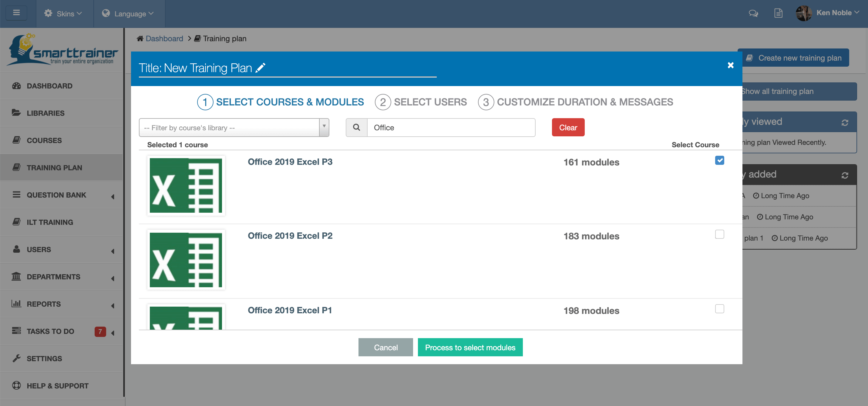868x406 pixels.
Task: Click the Office 2019 Excel P3 thumbnail
Action: (186, 185)
